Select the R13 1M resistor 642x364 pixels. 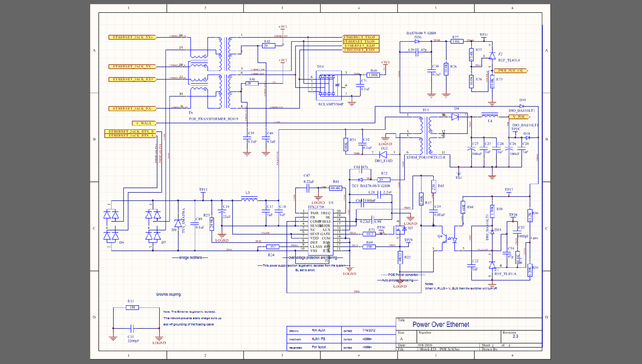pyautogui.click(x=132, y=308)
